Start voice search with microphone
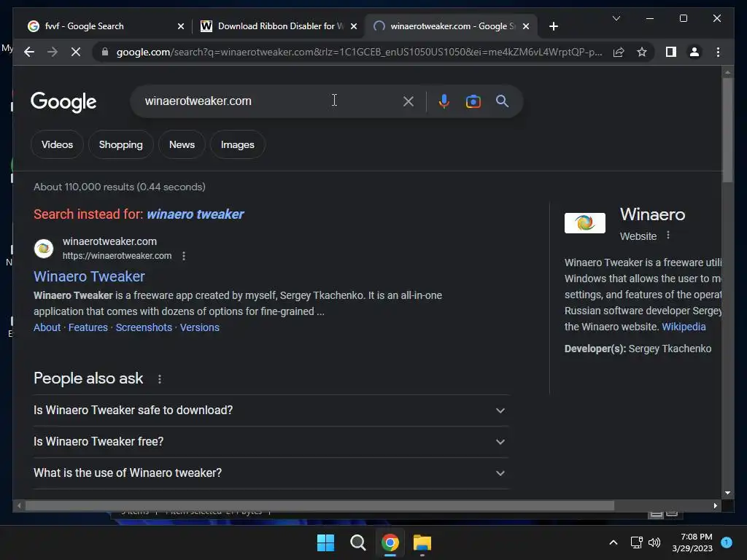Image resolution: width=747 pixels, height=560 pixels. point(444,101)
